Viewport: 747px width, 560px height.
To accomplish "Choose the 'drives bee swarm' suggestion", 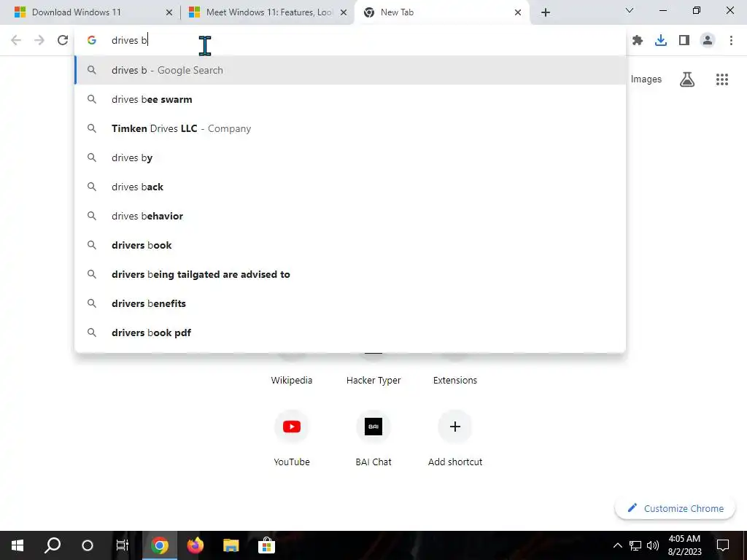I will point(350,99).
